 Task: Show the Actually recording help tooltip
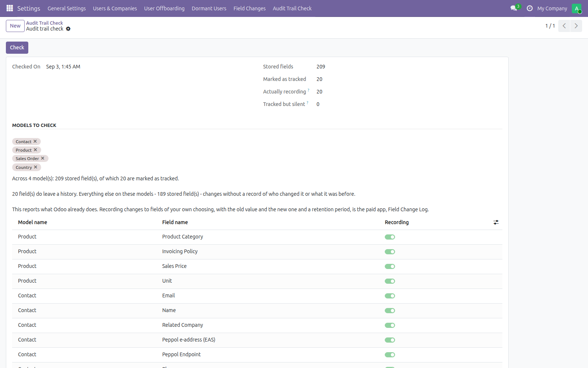(308, 90)
